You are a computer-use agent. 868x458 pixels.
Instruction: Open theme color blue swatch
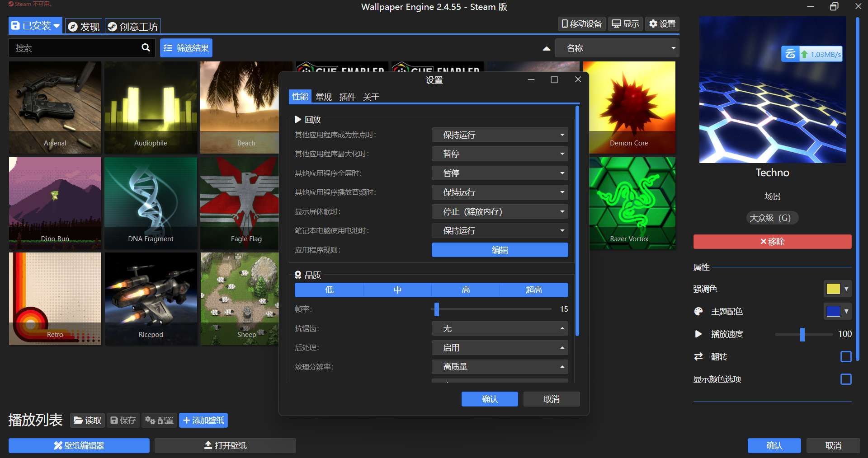pyautogui.click(x=837, y=311)
